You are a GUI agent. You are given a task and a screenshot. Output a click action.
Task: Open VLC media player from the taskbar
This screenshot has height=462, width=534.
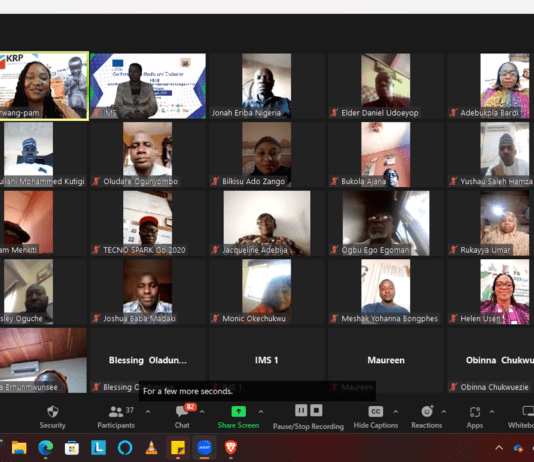click(151, 448)
